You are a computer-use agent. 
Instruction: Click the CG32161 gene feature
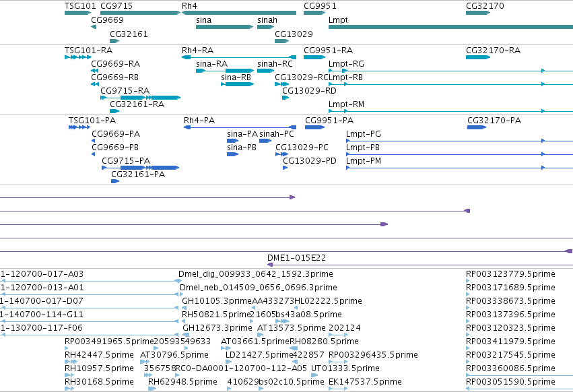pos(114,41)
